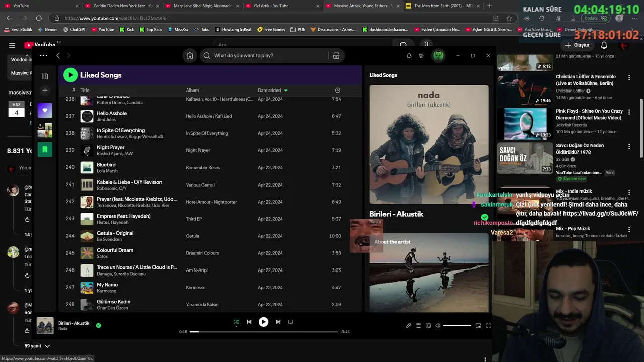Seek on the song progress bar
The image size is (644, 362).
click(263, 332)
